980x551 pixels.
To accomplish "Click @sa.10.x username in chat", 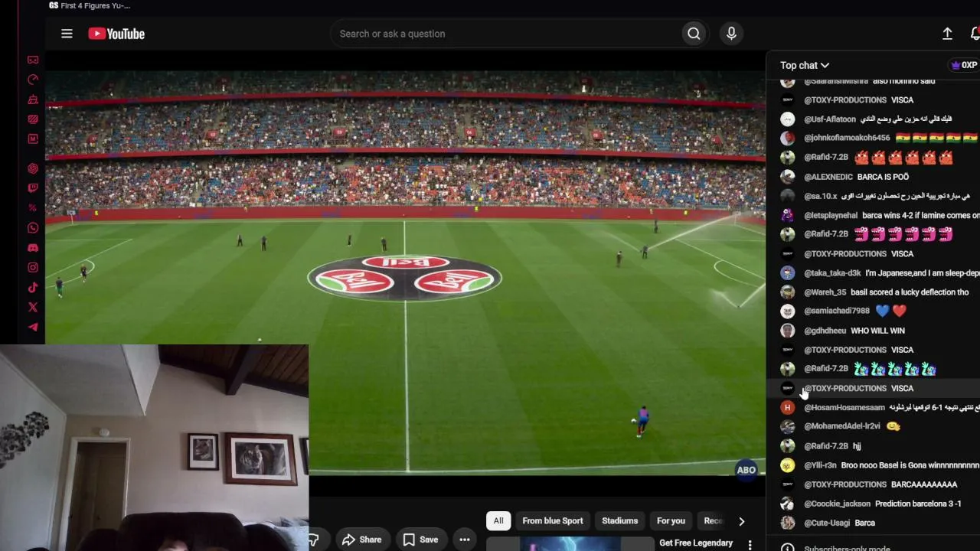I will click(x=820, y=196).
